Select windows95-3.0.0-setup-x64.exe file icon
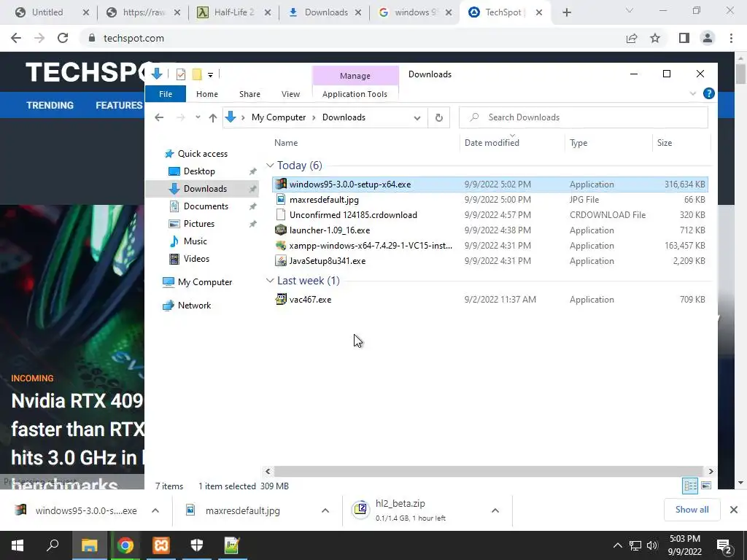The image size is (747, 560). 281,184
